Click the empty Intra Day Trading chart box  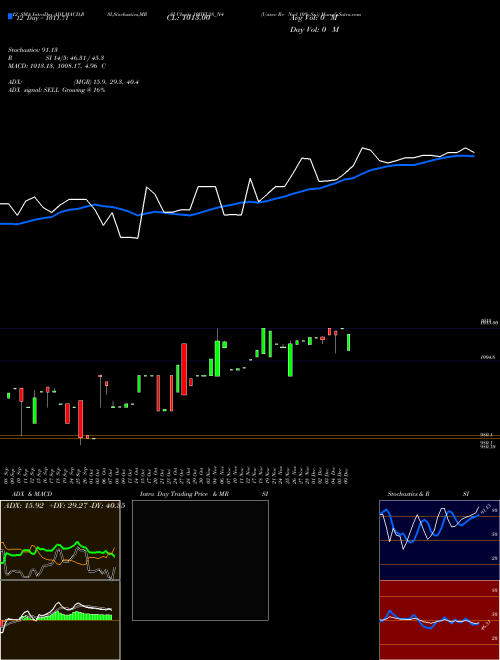coord(200,560)
